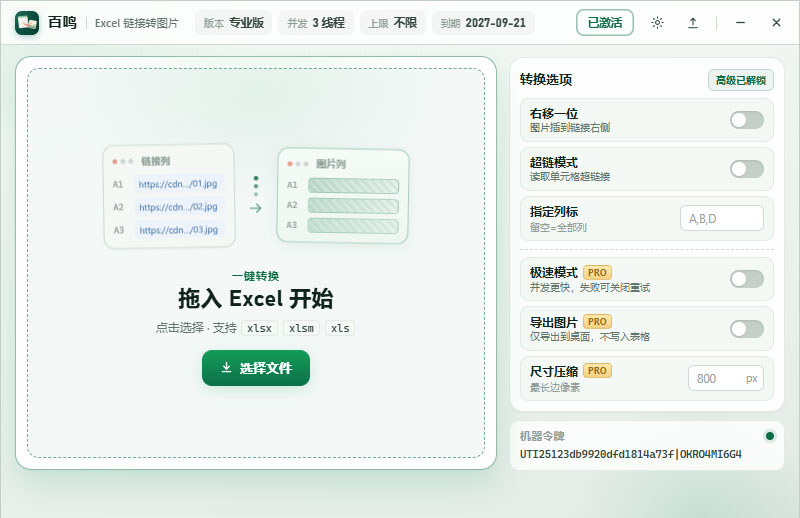Click the 上限 不限 badge

393,23
